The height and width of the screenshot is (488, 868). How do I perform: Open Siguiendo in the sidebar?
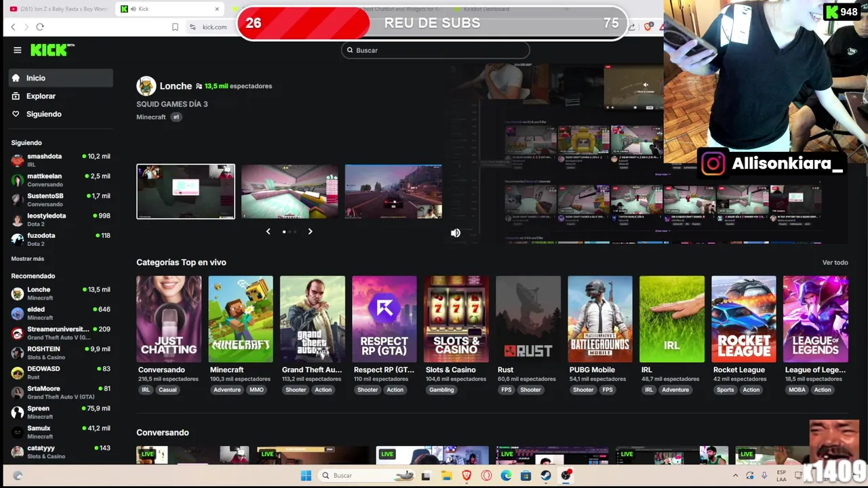click(61, 114)
